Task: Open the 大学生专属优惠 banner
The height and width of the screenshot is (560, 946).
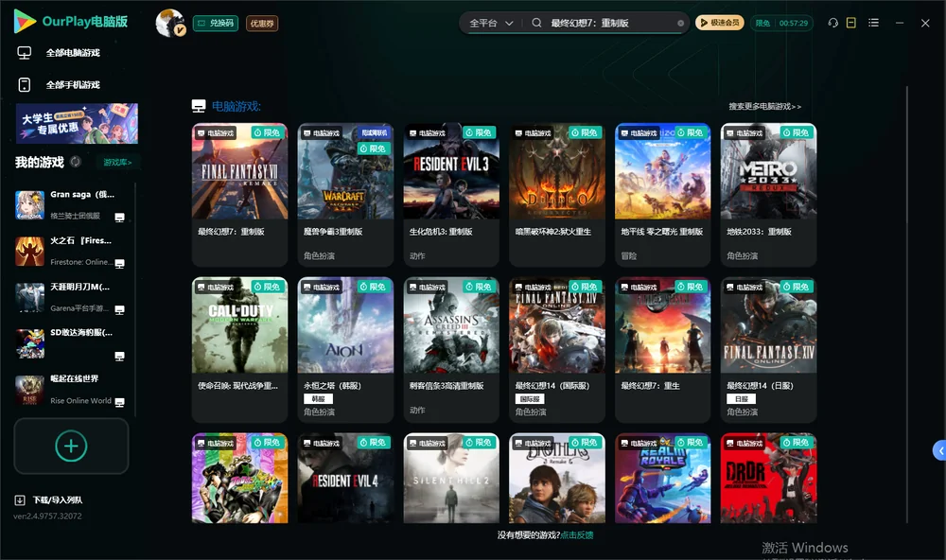Action: click(77, 123)
